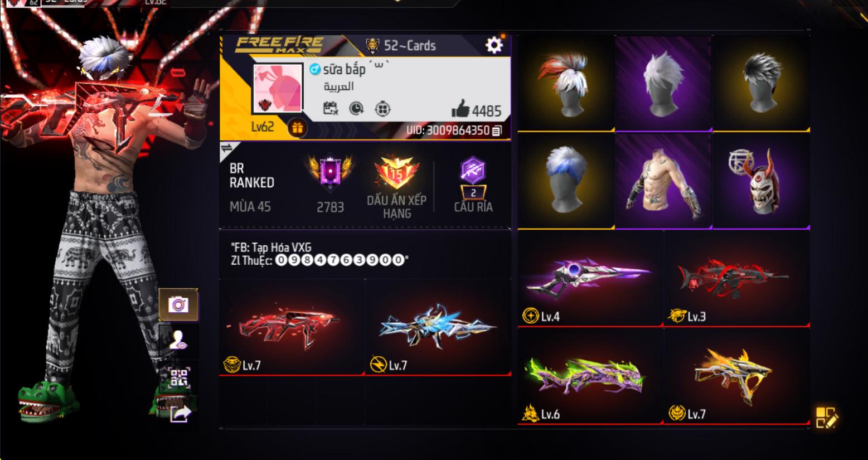Select the tattooed torso outfit item
868x460 pixels.
click(x=663, y=181)
